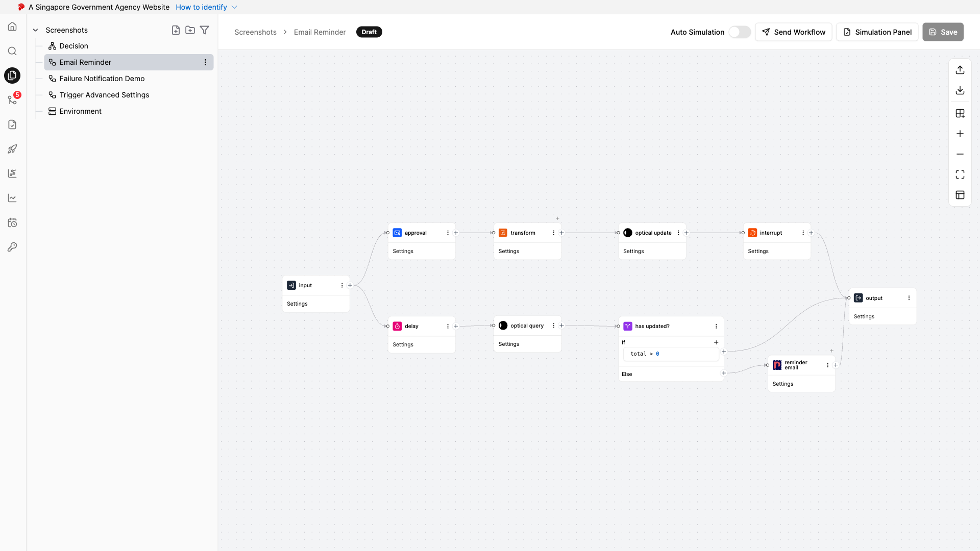The image size is (980, 551).
Task: Open the three-dot menu on approval node
Action: (448, 233)
